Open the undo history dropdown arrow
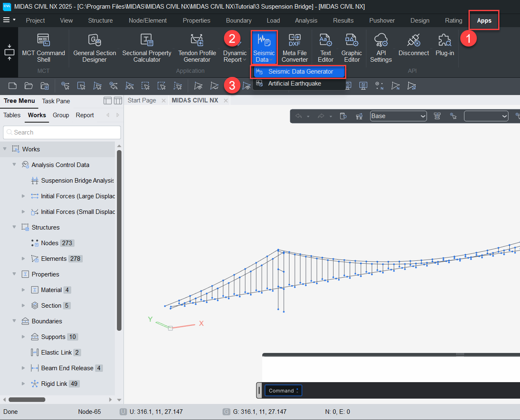 308,116
